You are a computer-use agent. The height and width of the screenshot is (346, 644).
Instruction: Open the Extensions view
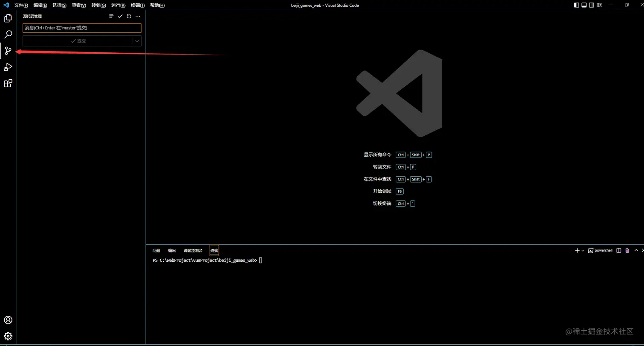tap(8, 83)
